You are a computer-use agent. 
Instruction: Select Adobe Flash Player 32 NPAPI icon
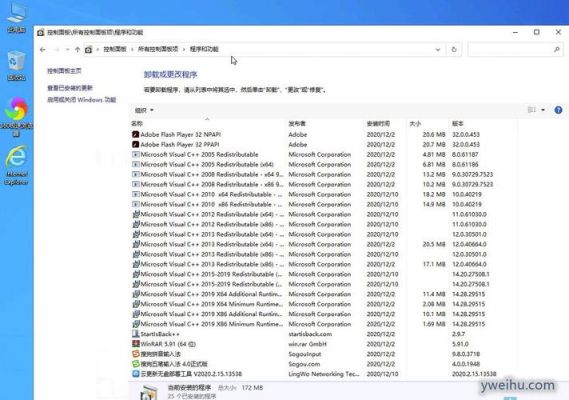[136, 134]
